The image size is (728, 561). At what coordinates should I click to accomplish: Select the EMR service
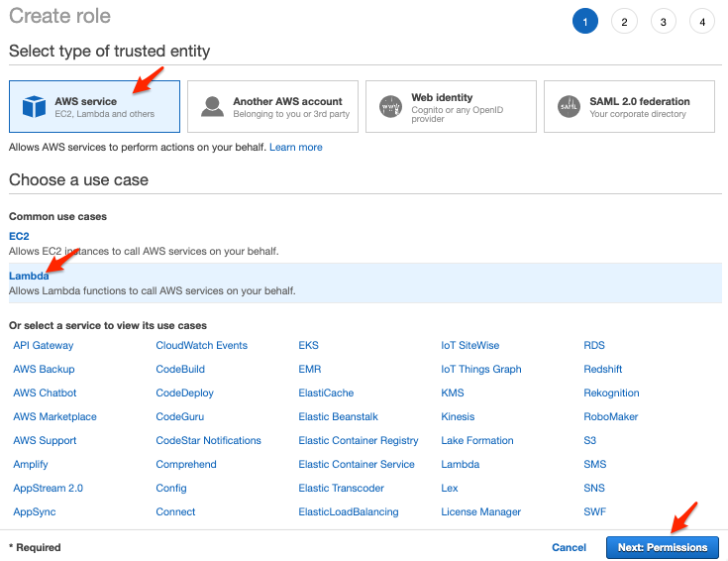[310, 369]
